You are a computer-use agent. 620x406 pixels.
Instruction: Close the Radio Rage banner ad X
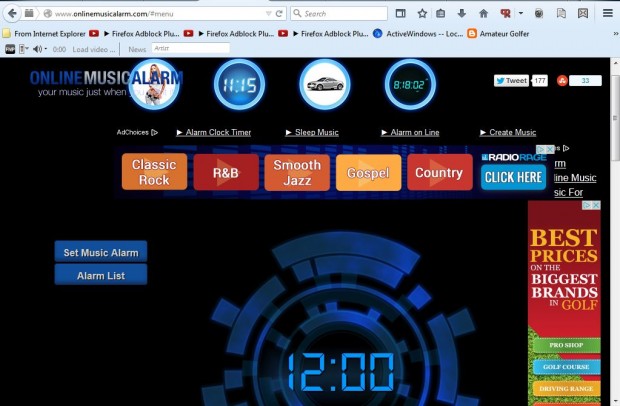click(550, 149)
